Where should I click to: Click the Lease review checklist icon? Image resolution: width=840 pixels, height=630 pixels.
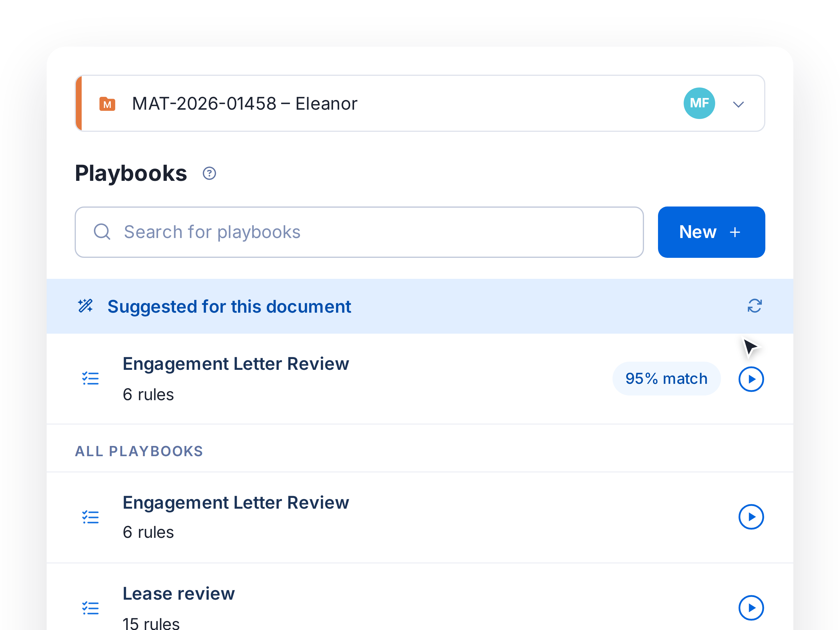(x=90, y=608)
